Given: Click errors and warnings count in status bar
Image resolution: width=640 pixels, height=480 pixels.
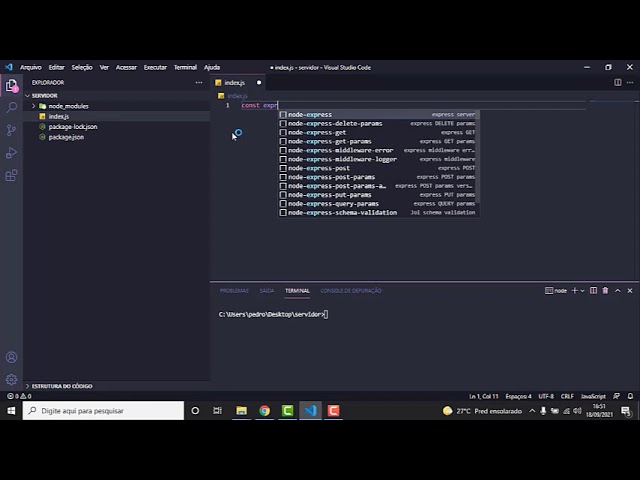Looking at the screenshot, I should pos(19,396).
